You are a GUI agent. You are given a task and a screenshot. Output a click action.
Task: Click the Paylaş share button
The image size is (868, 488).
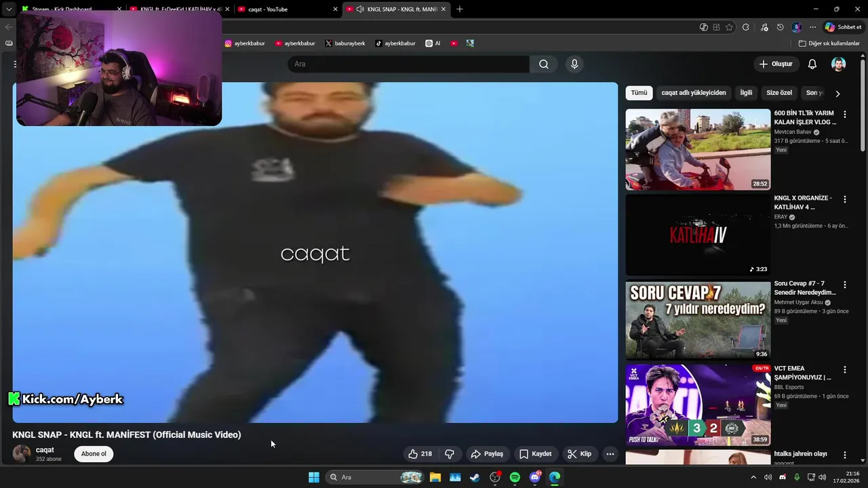coord(487,454)
